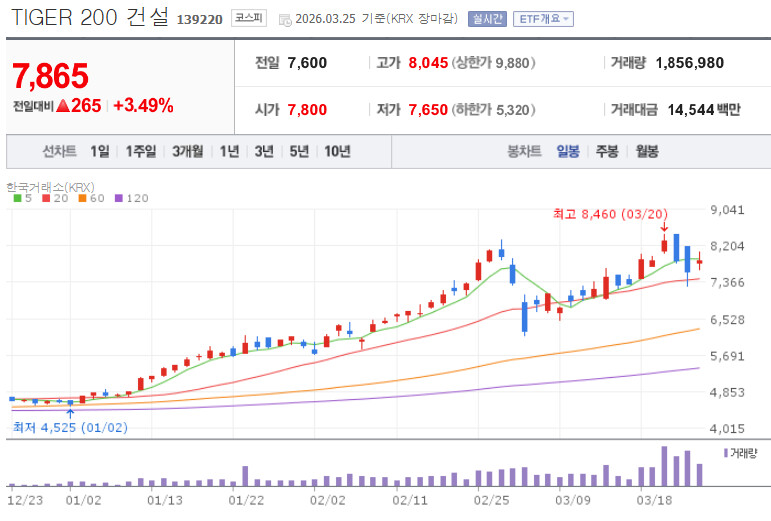Click the TIGER 200 건설 title

[90, 18]
